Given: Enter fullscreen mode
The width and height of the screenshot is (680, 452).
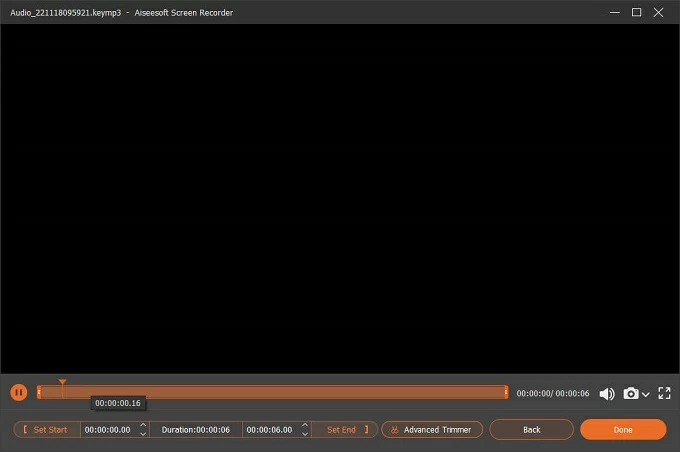Looking at the screenshot, I should (x=664, y=394).
